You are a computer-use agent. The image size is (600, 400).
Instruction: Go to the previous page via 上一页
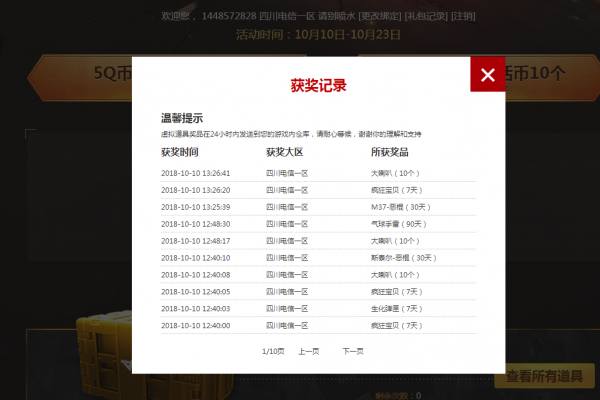pos(309,351)
